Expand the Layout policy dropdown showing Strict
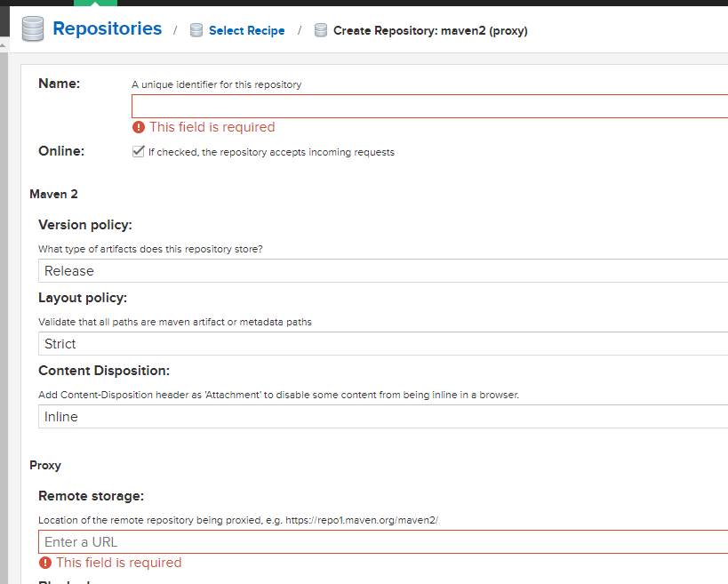Screen dimensions: 728x584 tap(382, 344)
